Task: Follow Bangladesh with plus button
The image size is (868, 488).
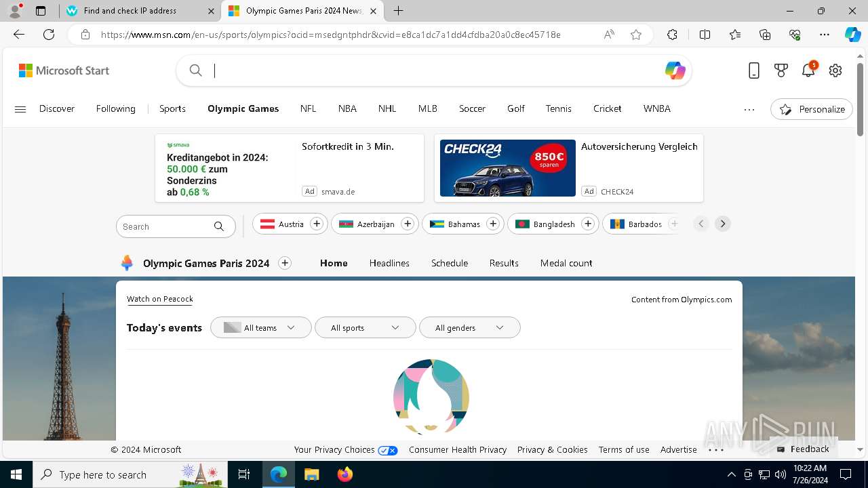Action: pyautogui.click(x=588, y=224)
